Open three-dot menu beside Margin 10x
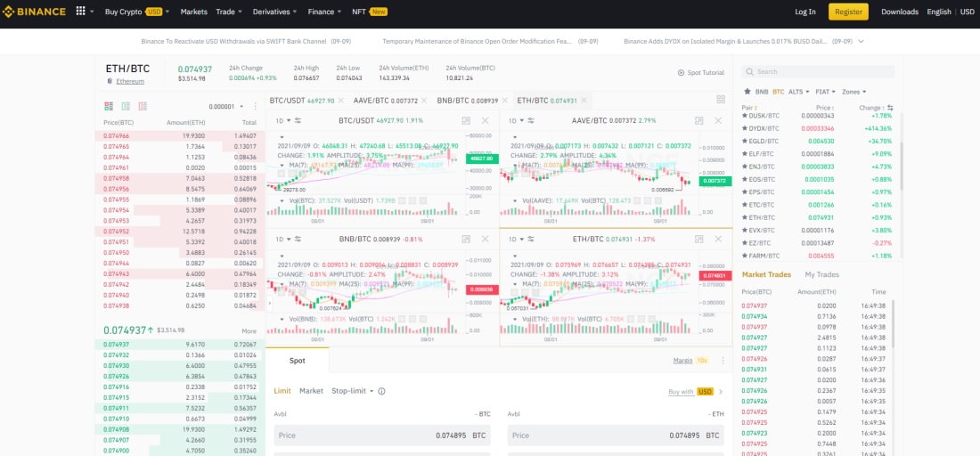The image size is (980, 456). (723, 361)
